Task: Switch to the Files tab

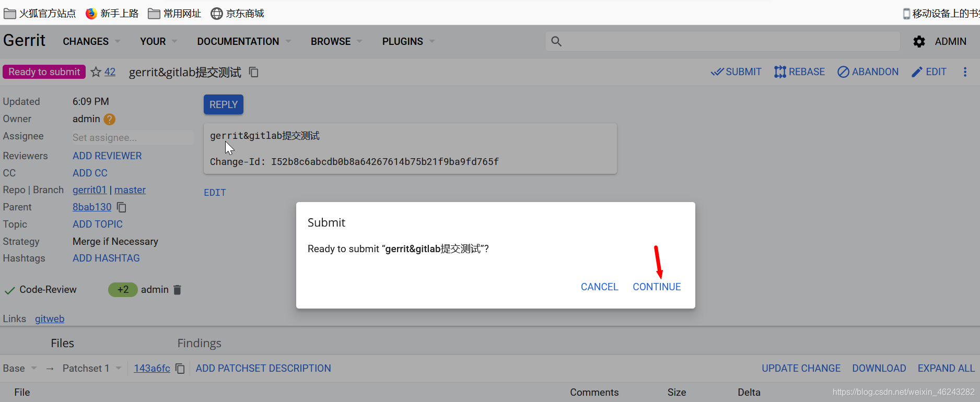Action: tap(62, 343)
